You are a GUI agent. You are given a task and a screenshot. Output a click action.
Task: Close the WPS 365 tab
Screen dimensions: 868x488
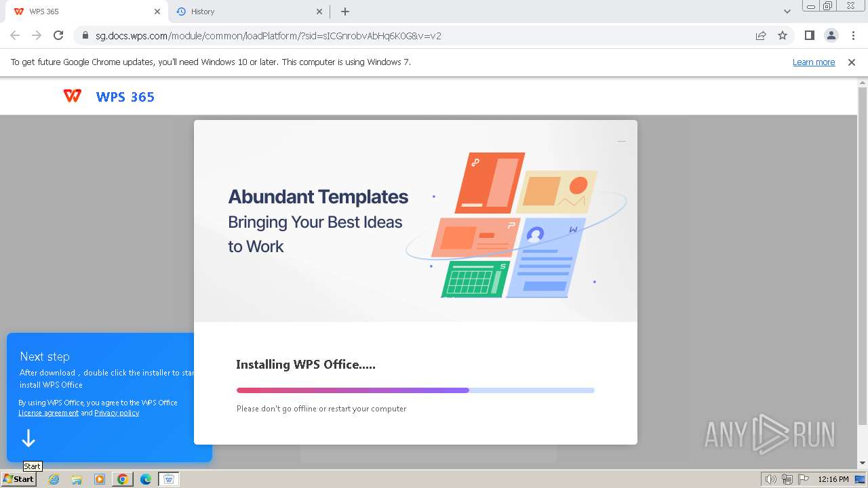point(157,12)
